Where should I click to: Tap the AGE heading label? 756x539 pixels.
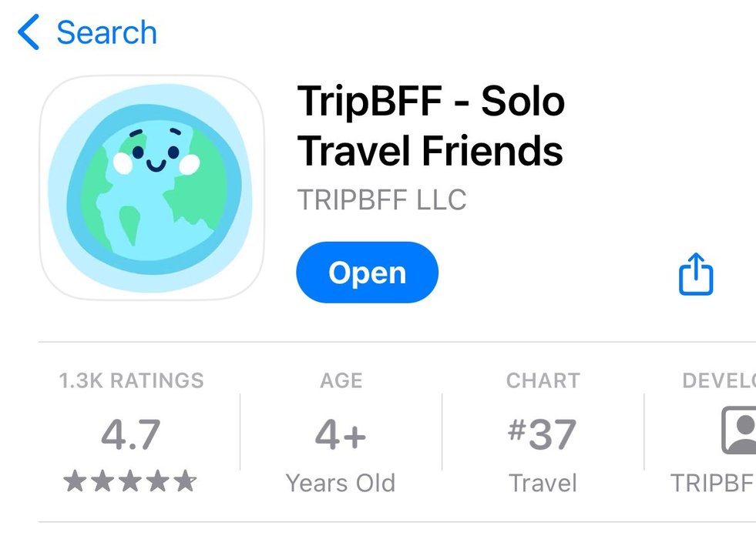pyautogui.click(x=341, y=380)
